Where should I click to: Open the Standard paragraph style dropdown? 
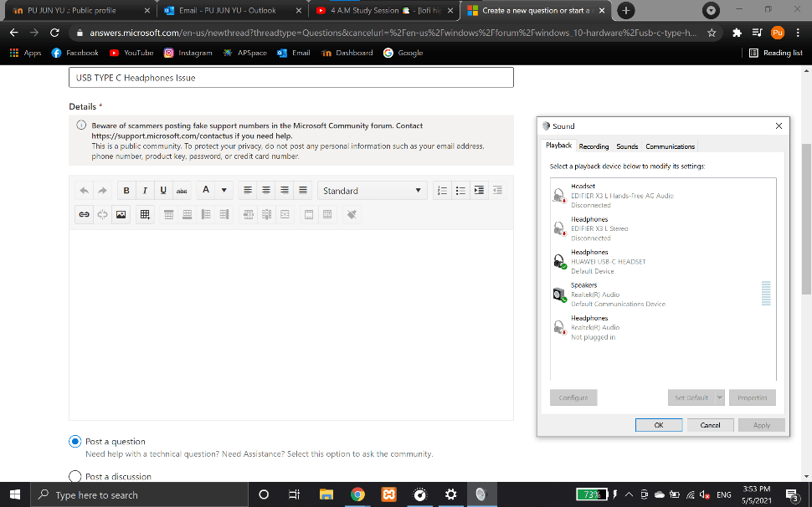click(373, 191)
